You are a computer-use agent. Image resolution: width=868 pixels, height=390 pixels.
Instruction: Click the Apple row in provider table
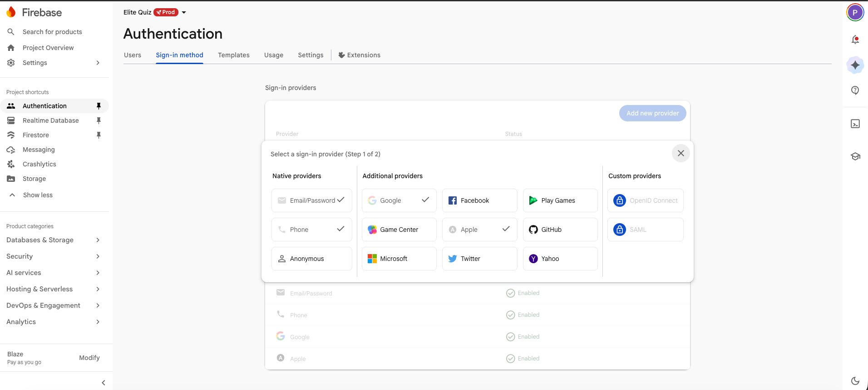(478, 359)
